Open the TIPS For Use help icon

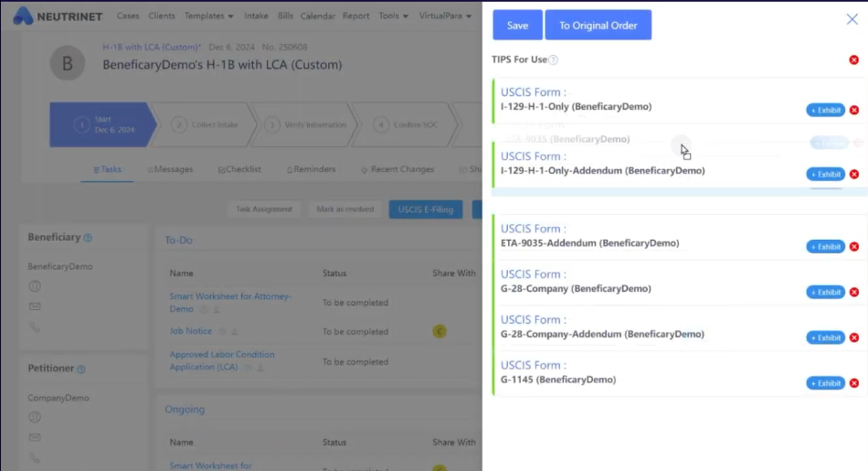pyautogui.click(x=554, y=60)
